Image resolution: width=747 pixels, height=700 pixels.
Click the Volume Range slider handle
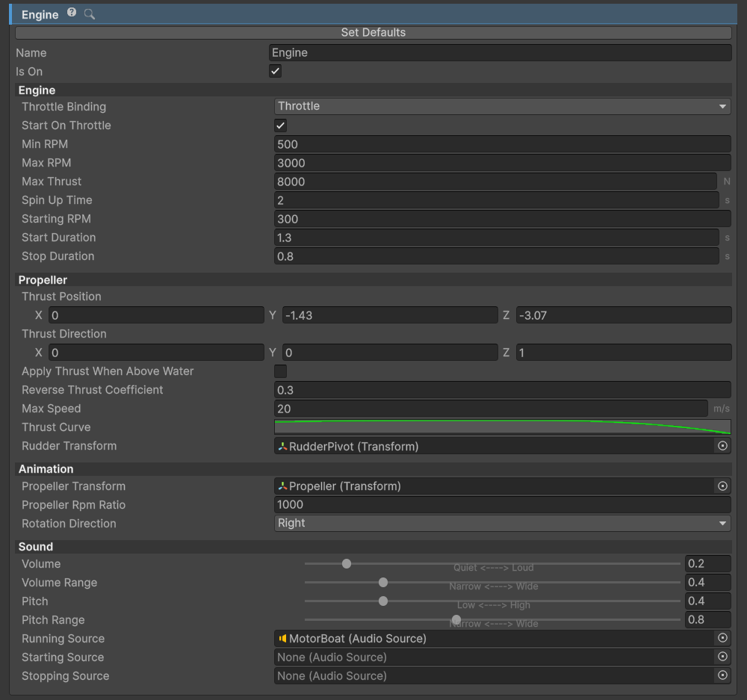(x=383, y=582)
